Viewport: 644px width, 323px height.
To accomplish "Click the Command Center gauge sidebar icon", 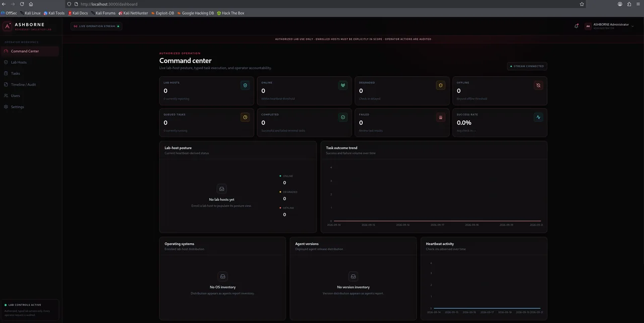I will pos(6,51).
